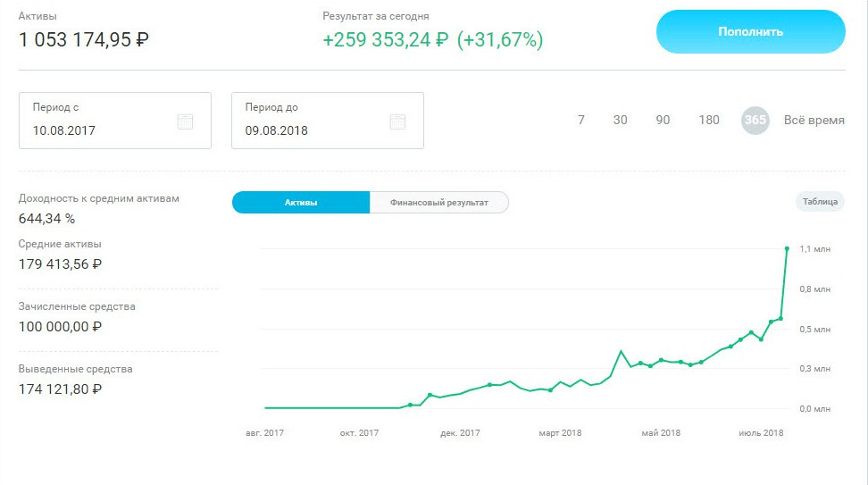Choose the 90 days period
Viewport: 868px width, 485px height.
[663, 121]
